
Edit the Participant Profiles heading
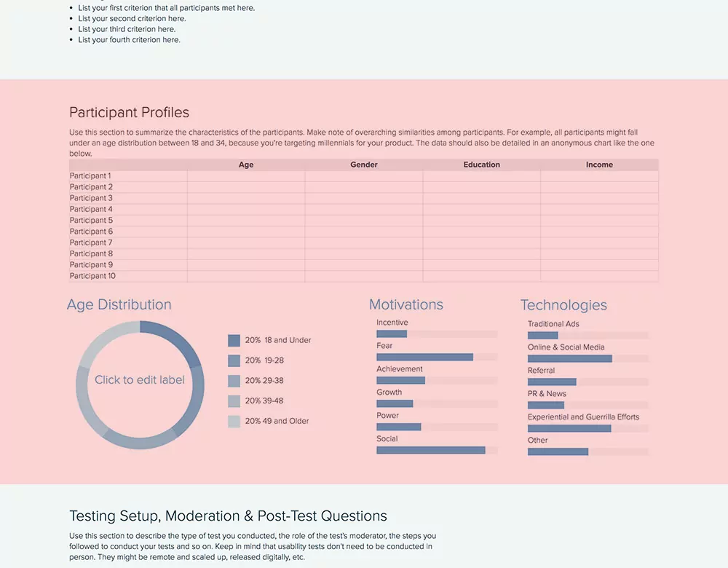[x=129, y=112]
